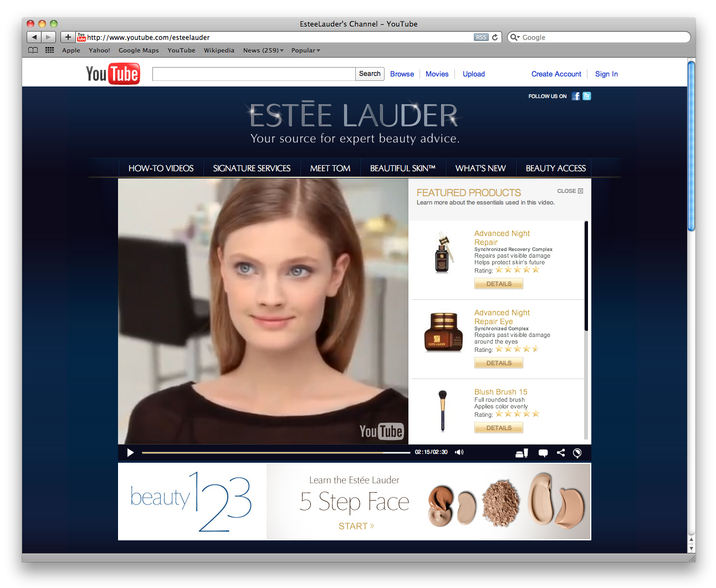
Task: Focus the YouTube search input field
Action: click(254, 74)
